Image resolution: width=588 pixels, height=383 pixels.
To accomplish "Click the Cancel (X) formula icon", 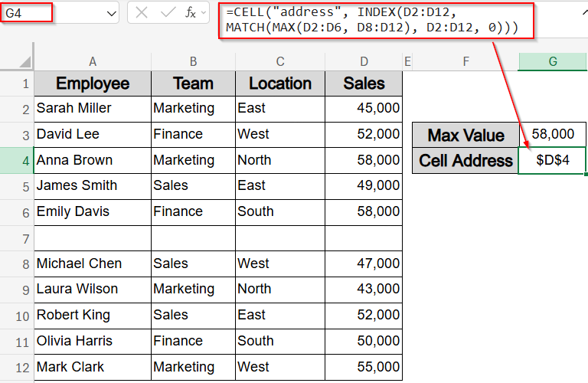I will (142, 13).
